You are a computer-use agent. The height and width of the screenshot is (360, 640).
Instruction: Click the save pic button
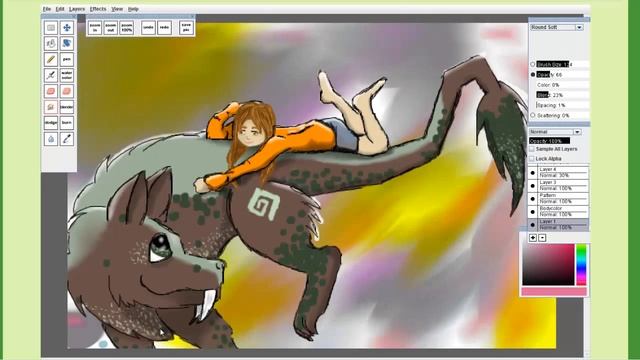[x=186, y=27]
